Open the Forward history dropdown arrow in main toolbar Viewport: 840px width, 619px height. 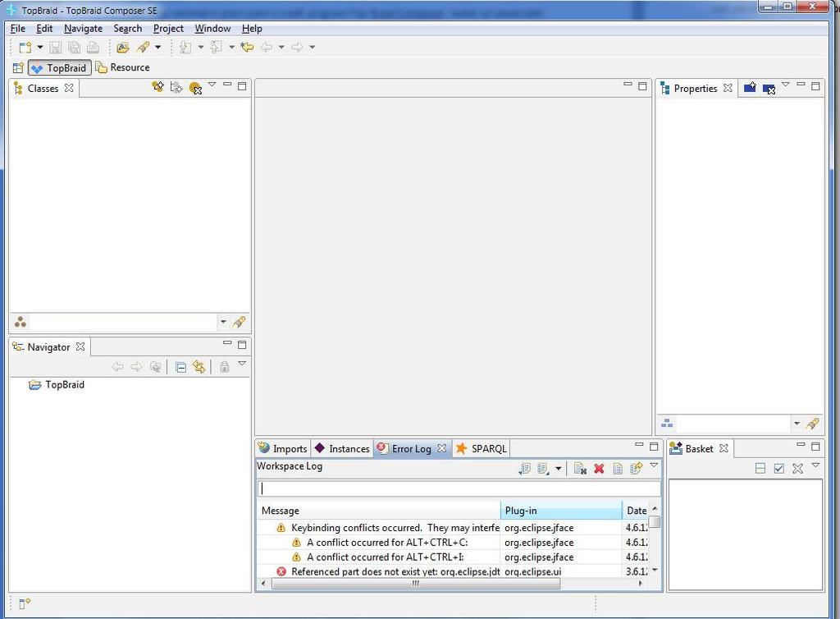312,47
